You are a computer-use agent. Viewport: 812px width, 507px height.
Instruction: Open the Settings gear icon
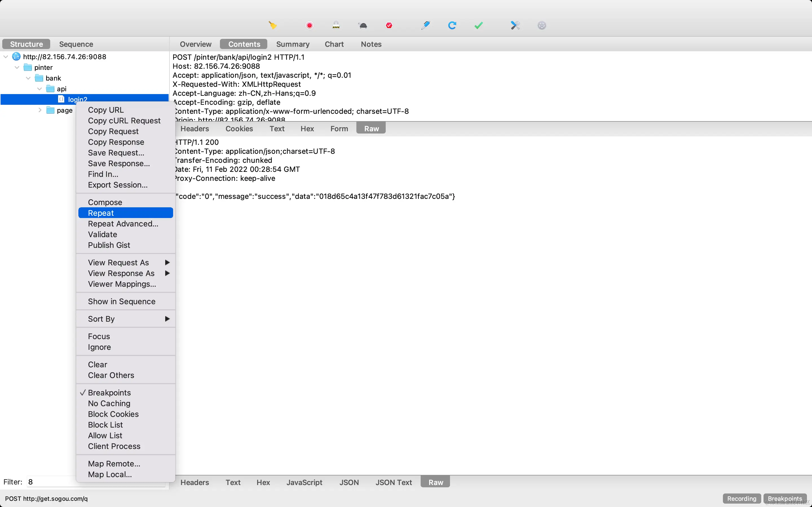pyautogui.click(x=542, y=25)
